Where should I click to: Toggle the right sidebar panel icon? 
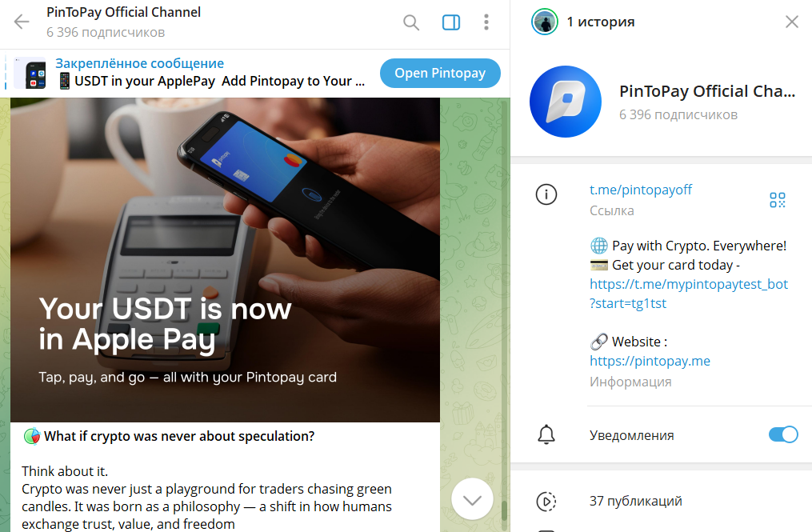pos(451,22)
